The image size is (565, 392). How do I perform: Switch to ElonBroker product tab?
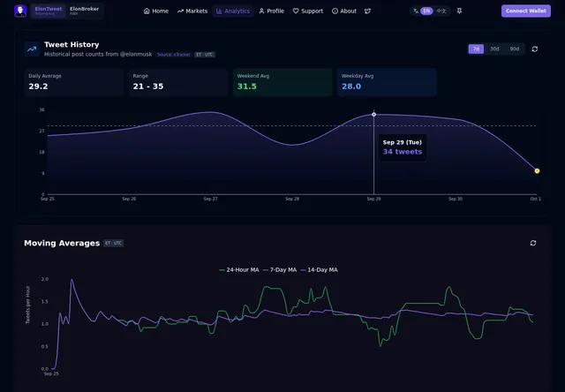[x=84, y=11]
